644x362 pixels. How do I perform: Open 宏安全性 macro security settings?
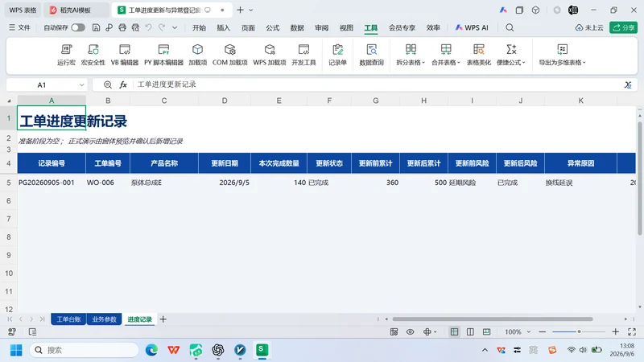(93, 55)
